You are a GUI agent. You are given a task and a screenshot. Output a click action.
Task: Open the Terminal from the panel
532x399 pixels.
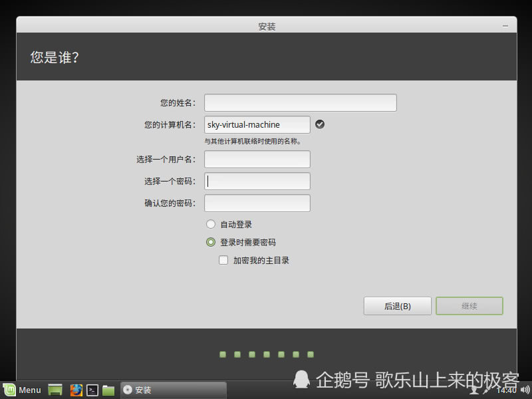point(92,390)
